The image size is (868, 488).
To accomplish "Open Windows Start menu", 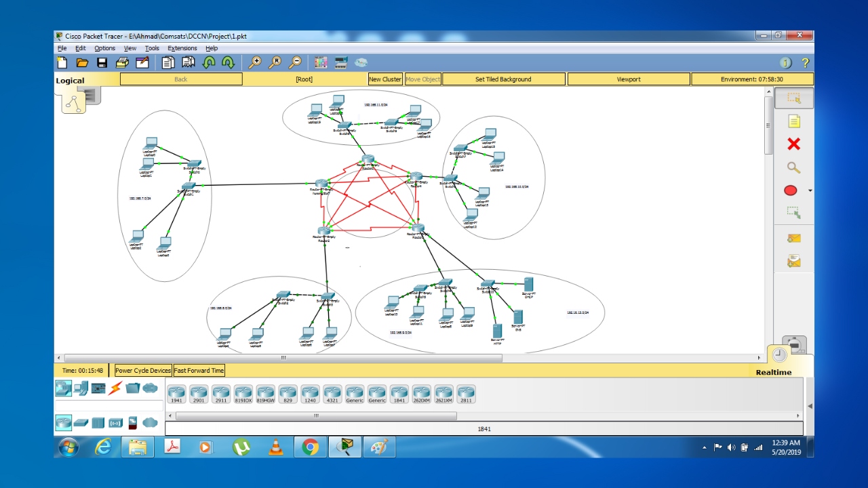I will [68, 447].
